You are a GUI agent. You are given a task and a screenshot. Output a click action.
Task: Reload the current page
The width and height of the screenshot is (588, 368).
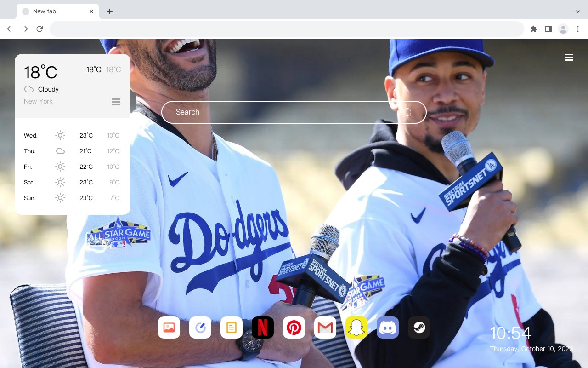click(40, 29)
